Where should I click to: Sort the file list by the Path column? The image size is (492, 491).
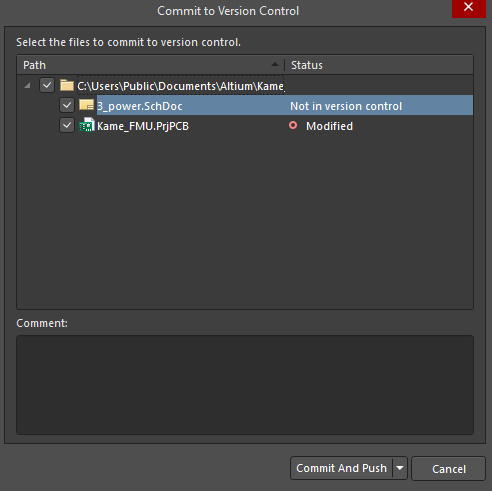click(x=150, y=65)
